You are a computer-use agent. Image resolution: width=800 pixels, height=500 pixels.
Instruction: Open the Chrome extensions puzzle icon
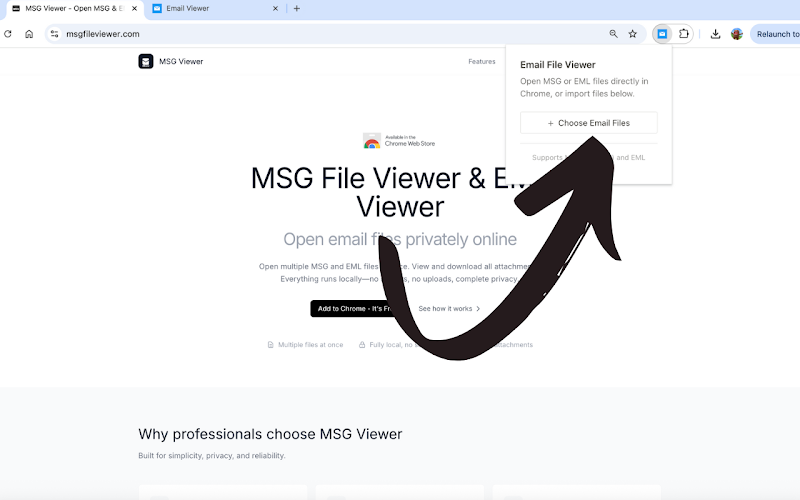pos(684,33)
